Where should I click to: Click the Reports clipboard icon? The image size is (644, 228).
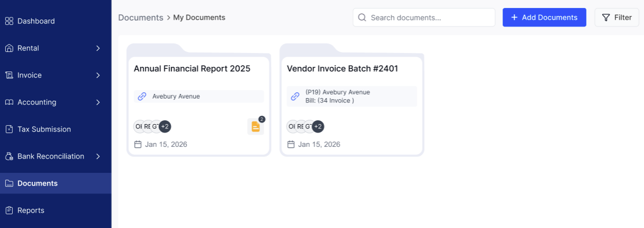coord(9,211)
